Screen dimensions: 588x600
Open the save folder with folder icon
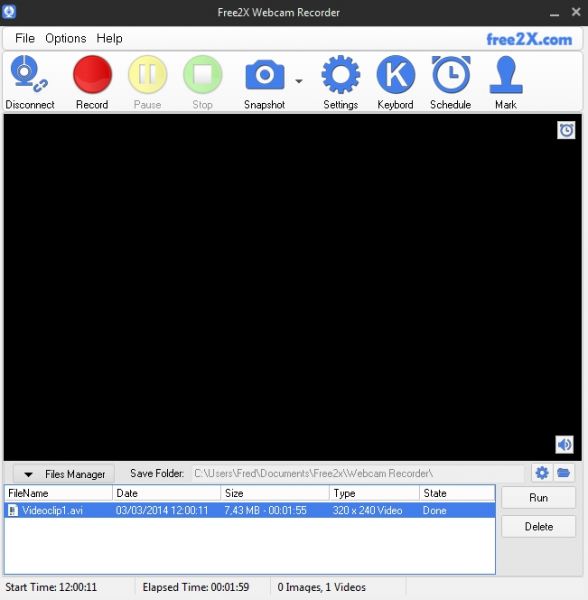564,473
